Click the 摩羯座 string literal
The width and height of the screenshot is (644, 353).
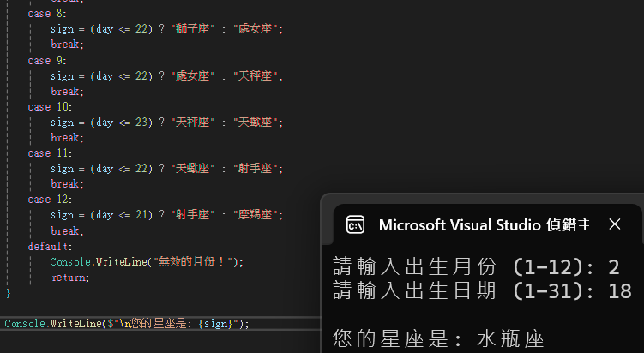tap(255, 215)
